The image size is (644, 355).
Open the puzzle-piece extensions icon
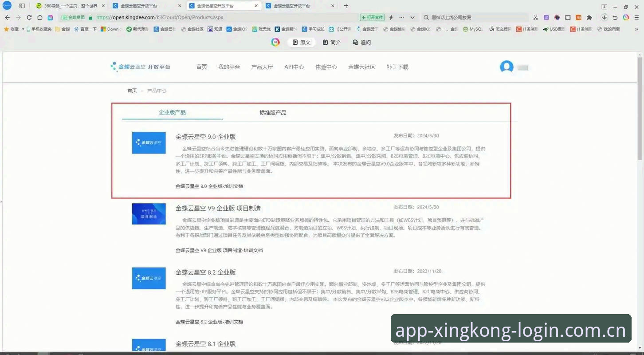tap(589, 17)
